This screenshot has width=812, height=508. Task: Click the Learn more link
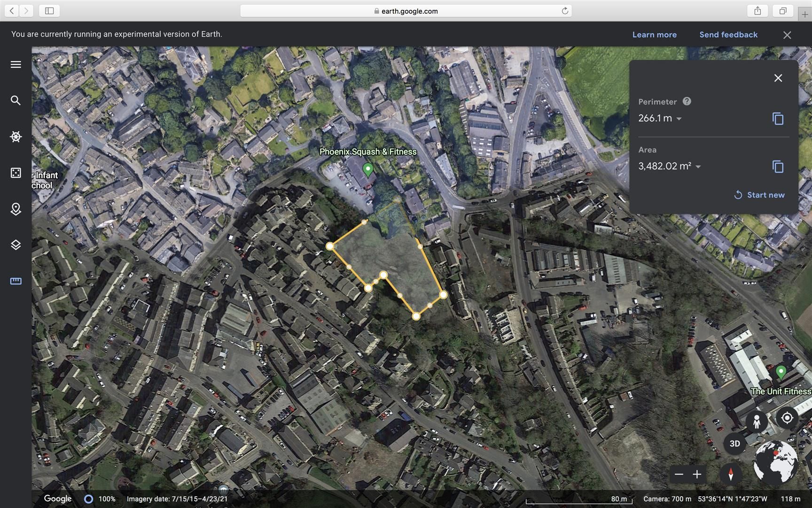tap(654, 34)
